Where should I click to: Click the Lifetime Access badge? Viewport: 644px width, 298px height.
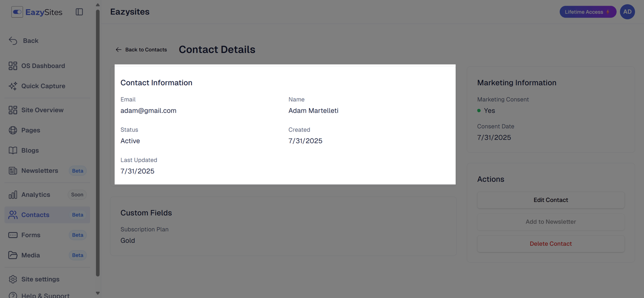click(x=587, y=12)
